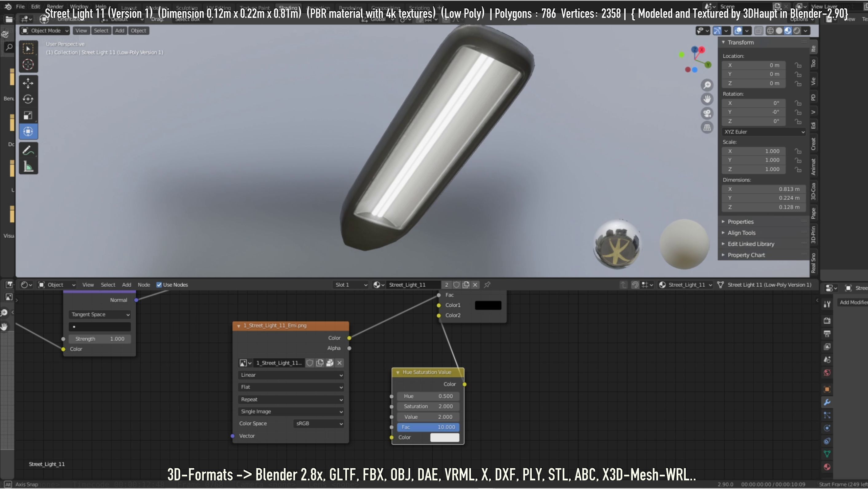This screenshot has height=489, width=868.
Task: Toggle fake user shield for material
Action: click(456, 285)
